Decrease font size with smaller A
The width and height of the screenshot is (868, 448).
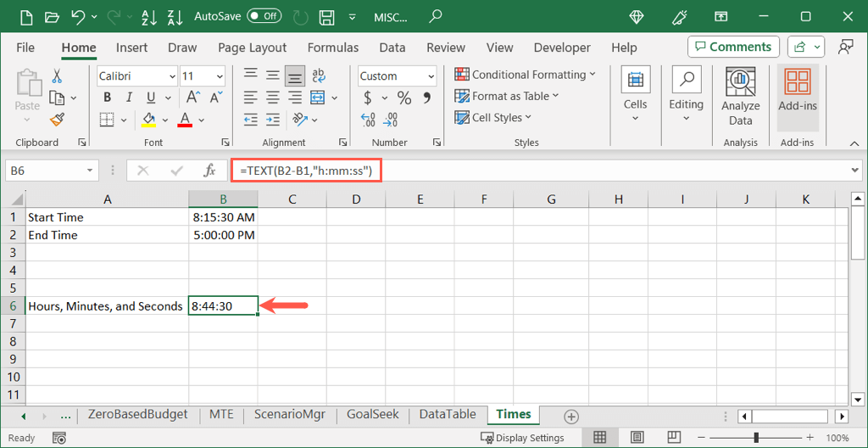[214, 98]
